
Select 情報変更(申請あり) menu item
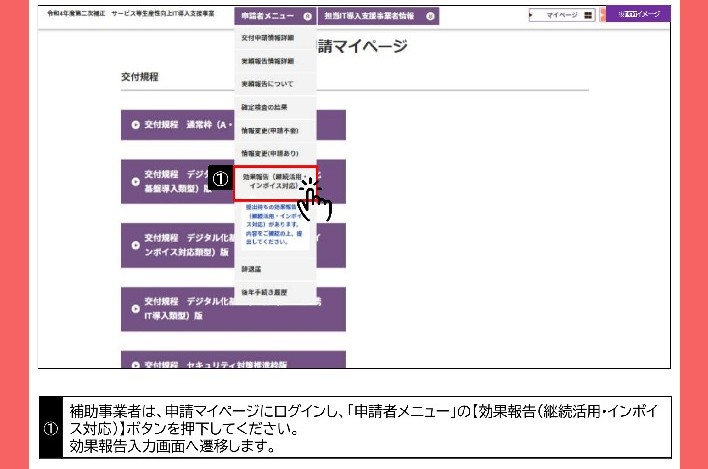click(269, 153)
